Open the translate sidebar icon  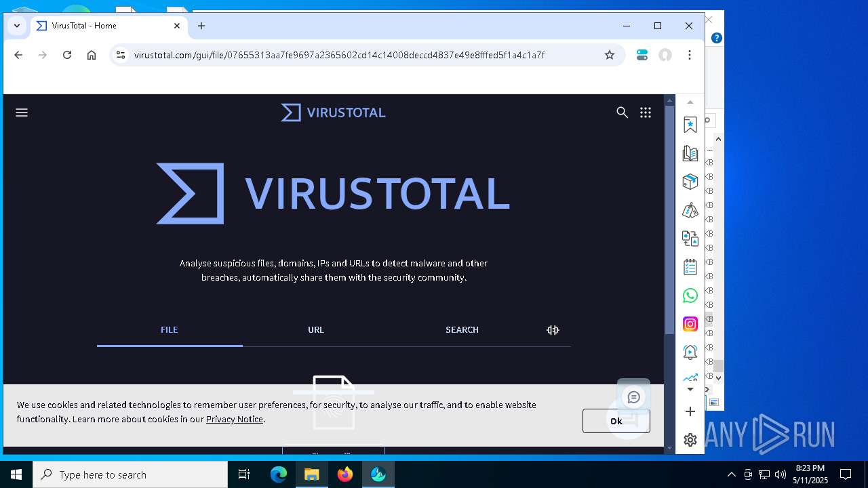(x=690, y=239)
